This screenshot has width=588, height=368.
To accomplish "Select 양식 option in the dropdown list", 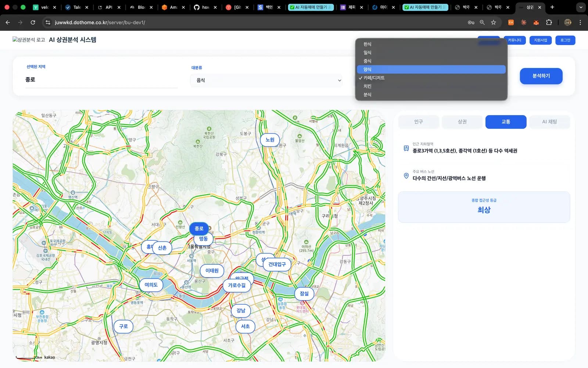I will [431, 69].
